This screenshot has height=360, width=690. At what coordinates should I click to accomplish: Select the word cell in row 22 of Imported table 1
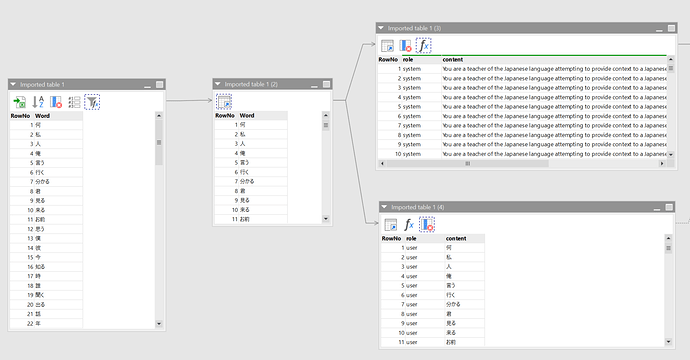pos(58,323)
